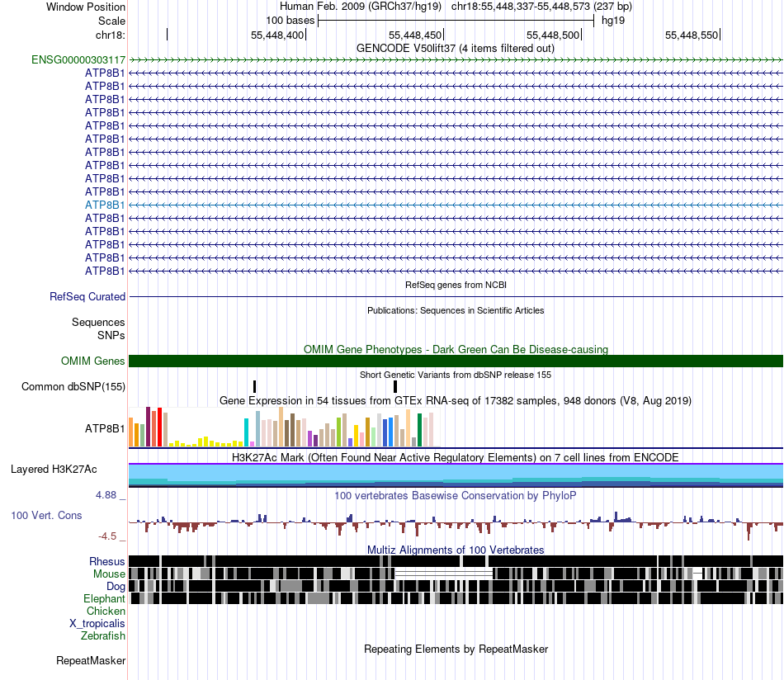Click the Dog alignment row label

116,587
